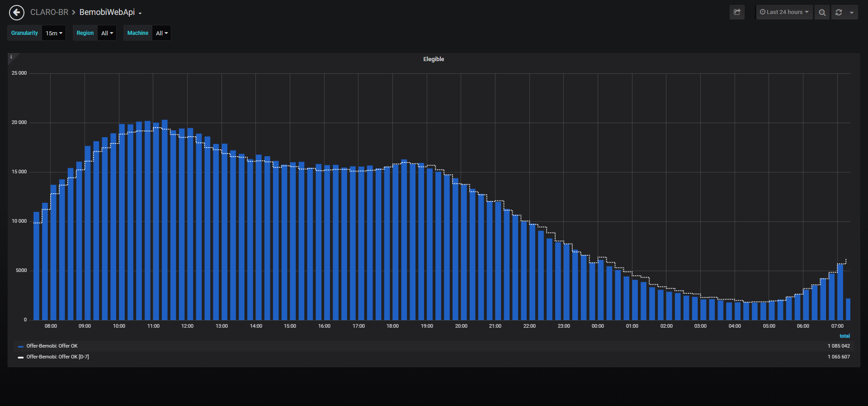Click the Granularity variable label
Viewport: 868px width, 406px height.
tap(24, 33)
